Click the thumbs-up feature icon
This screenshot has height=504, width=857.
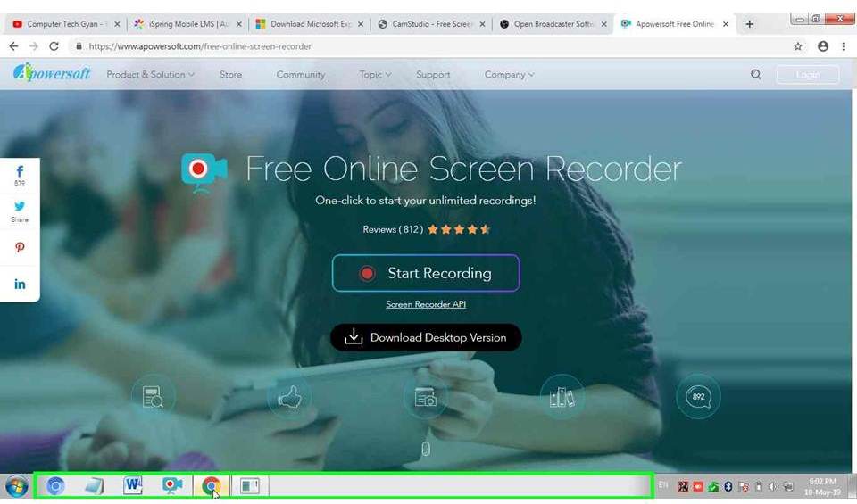(x=289, y=396)
